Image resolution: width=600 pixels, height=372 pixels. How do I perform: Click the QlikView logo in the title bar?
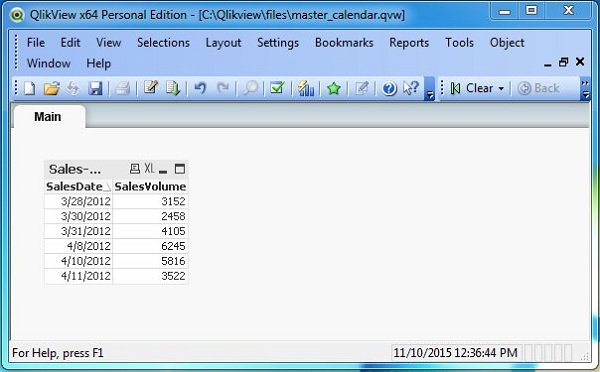click(x=17, y=15)
